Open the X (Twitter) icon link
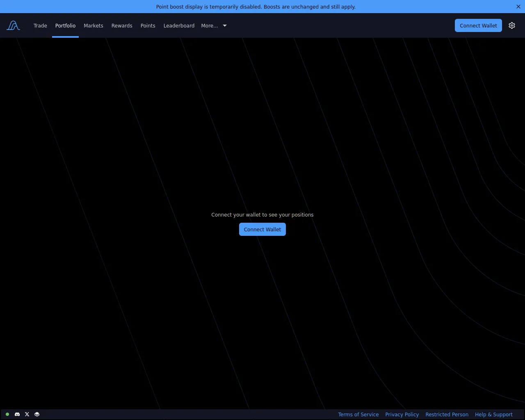This screenshot has width=525, height=420. coord(27,414)
